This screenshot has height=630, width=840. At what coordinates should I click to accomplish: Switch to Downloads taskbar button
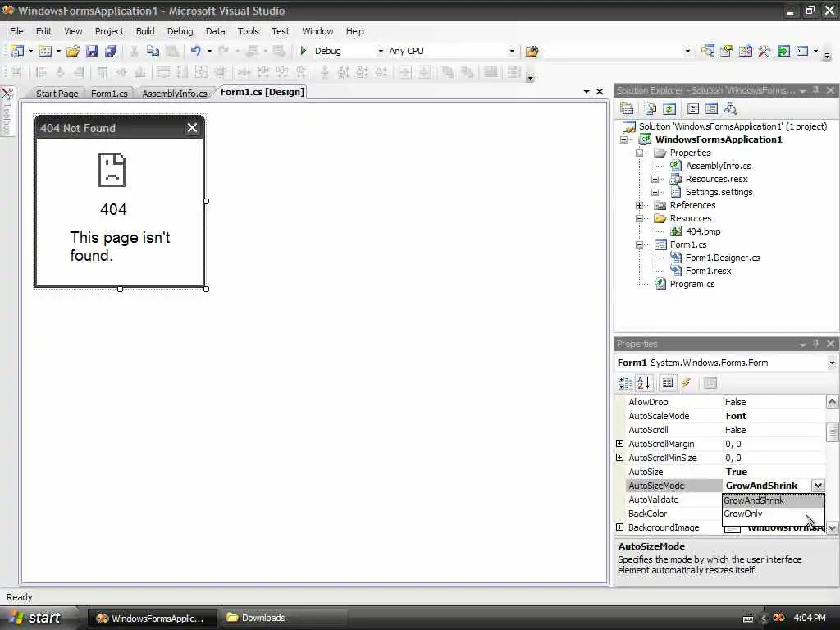285,618
